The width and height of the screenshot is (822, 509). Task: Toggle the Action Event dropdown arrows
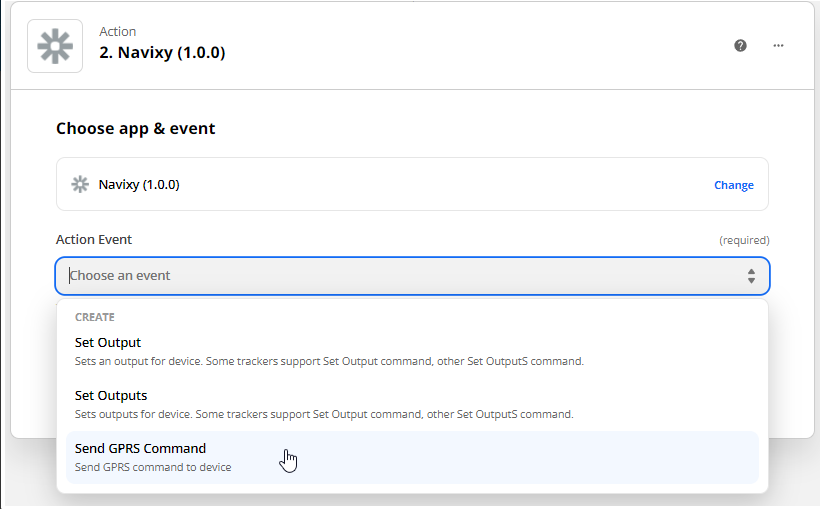pos(751,276)
